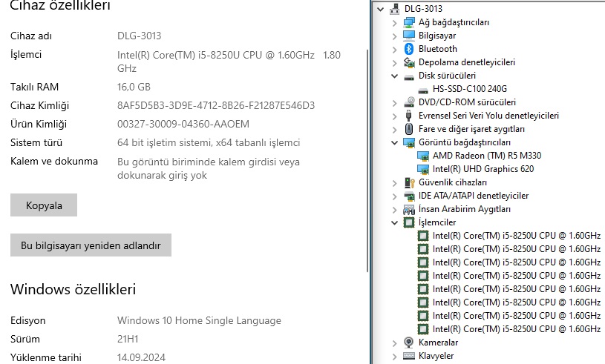Click the Bilgisayar monitor icon
The height and width of the screenshot is (364, 605).
tap(409, 36)
